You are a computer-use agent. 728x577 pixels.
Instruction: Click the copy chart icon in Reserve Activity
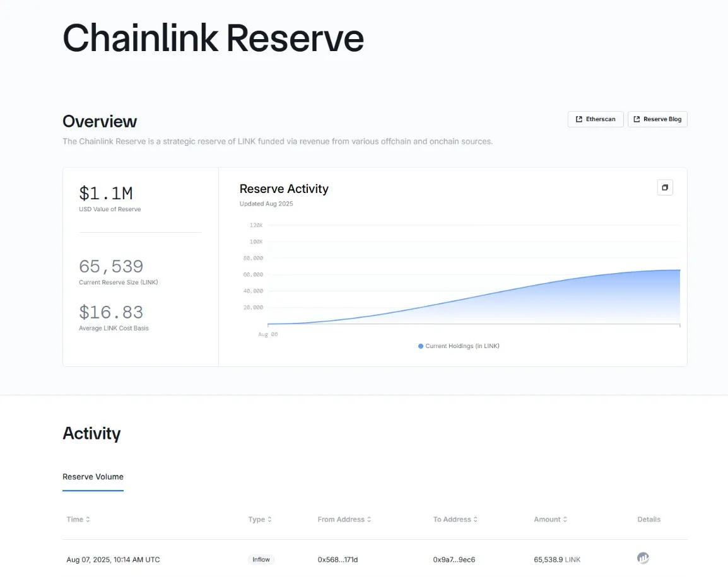point(664,187)
